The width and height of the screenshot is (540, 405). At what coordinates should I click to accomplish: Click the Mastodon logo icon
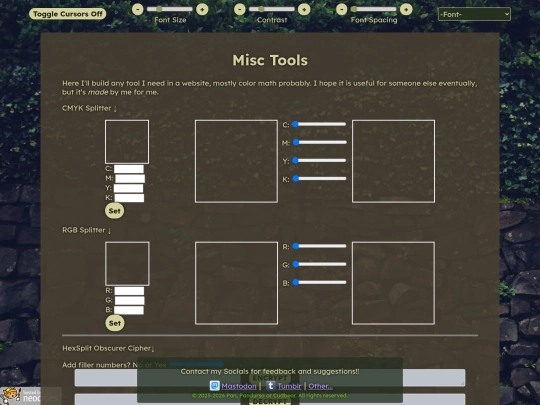click(x=215, y=385)
